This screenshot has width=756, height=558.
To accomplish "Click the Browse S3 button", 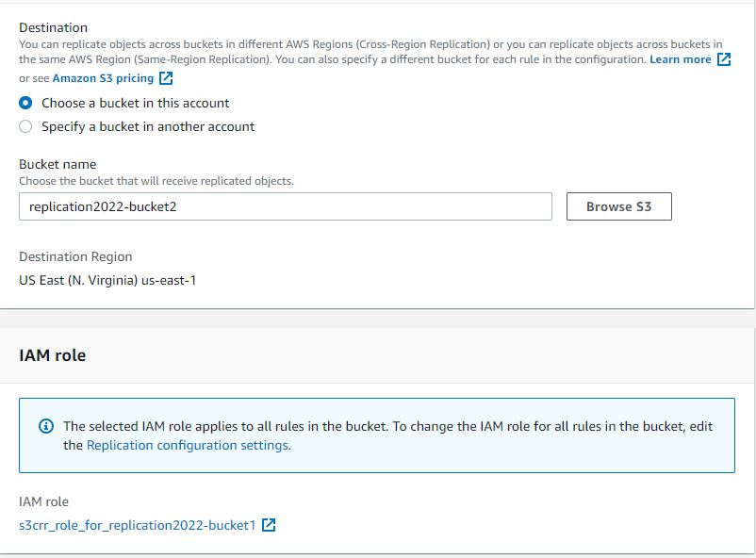I will (x=617, y=206).
